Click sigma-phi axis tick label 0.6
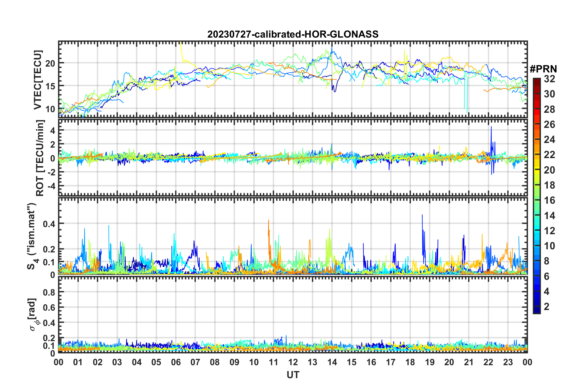The width and height of the screenshot is (586, 392). 49,308
